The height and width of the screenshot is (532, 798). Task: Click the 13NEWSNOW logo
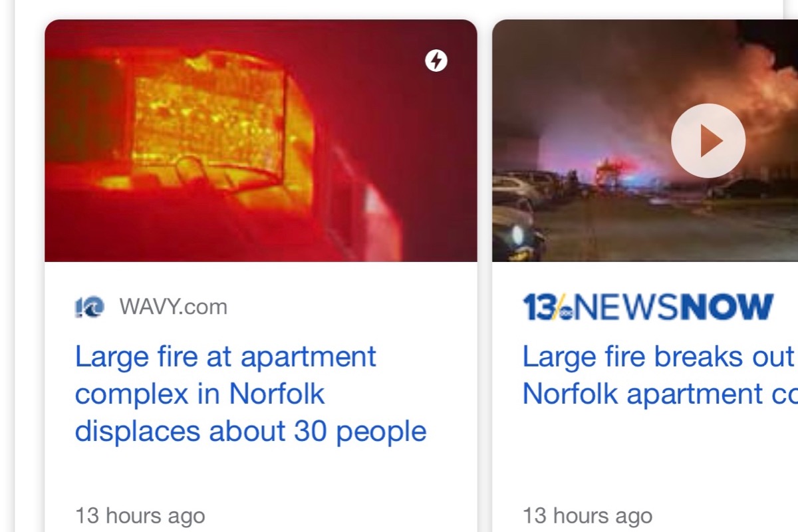[x=648, y=307]
